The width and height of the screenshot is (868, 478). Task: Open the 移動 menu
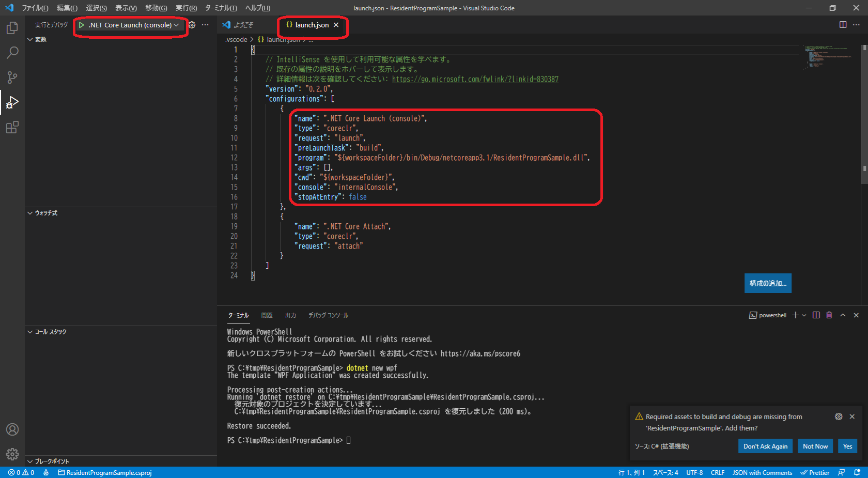pyautogui.click(x=156, y=8)
